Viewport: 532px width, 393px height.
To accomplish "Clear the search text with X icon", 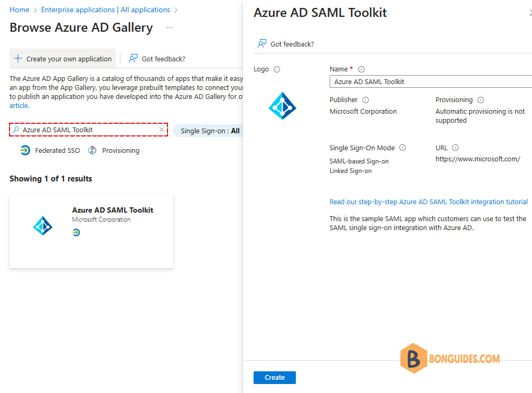I will (162, 130).
